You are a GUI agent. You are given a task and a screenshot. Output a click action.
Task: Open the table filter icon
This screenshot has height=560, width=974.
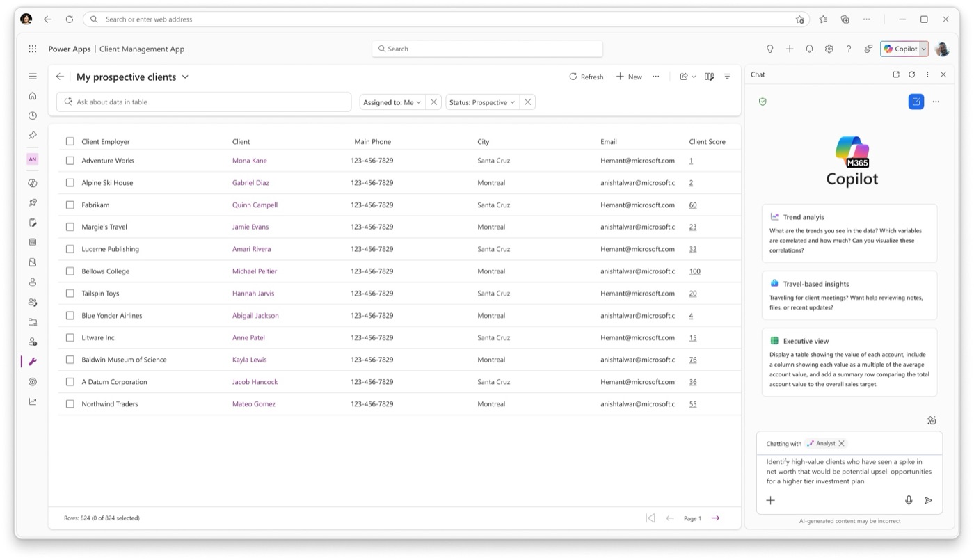click(x=727, y=77)
